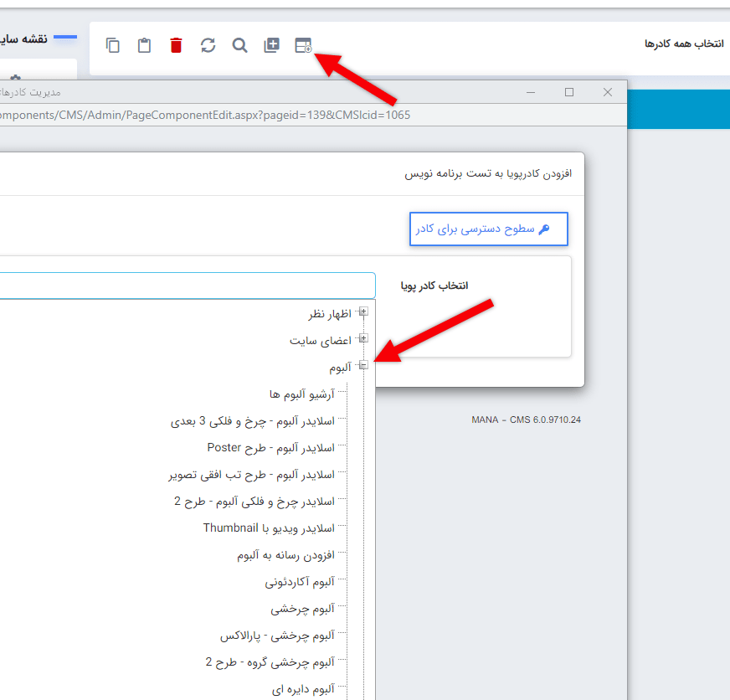The image size is (730, 700).
Task: Expand the آلبوم tree node
Action: coord(363,365)
